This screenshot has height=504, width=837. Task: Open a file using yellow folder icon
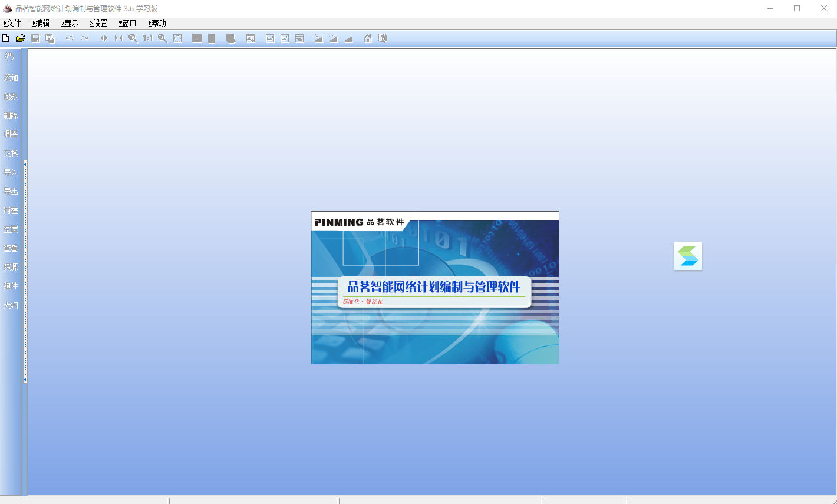tap(20, 38)
